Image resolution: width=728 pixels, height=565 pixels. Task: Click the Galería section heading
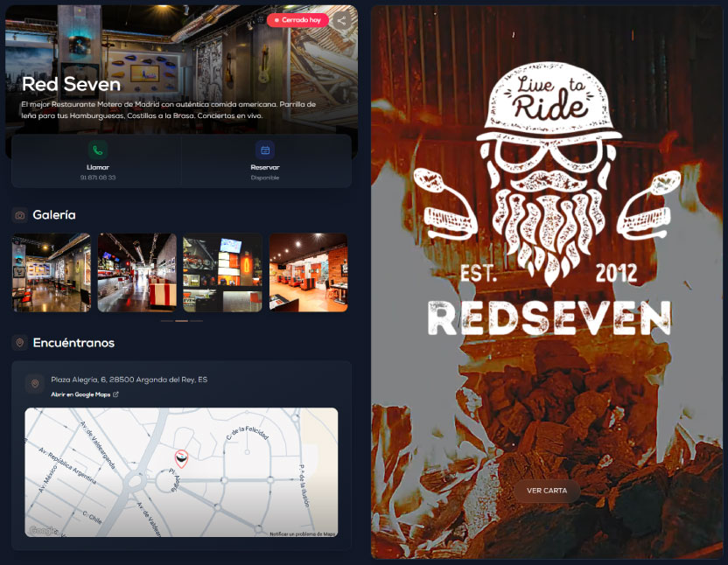54,215
